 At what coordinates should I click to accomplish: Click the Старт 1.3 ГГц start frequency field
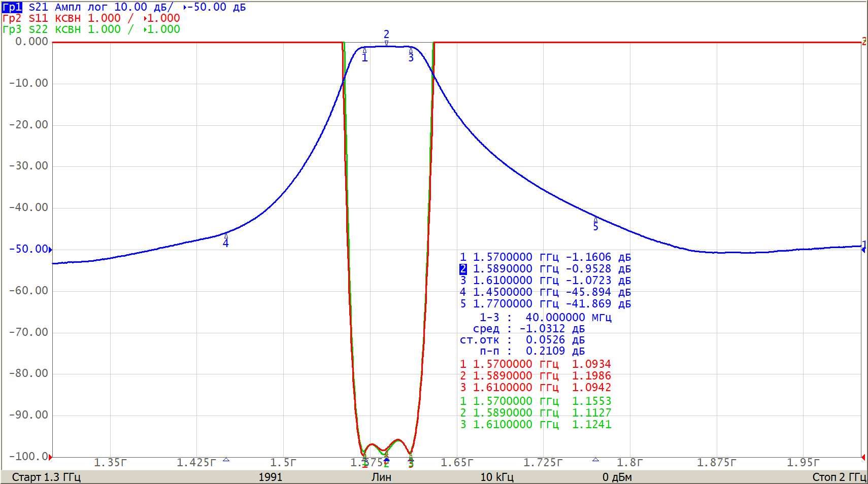(46, 477)
